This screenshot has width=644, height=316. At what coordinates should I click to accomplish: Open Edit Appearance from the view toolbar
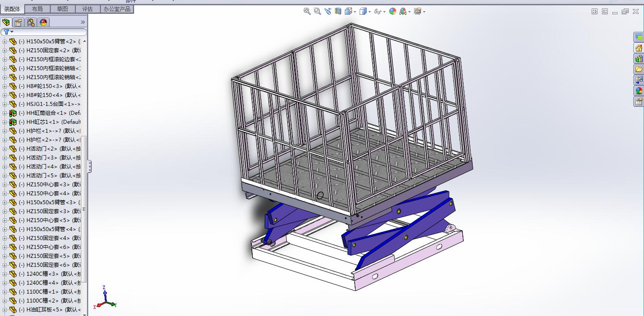click(x=393, y=11)
